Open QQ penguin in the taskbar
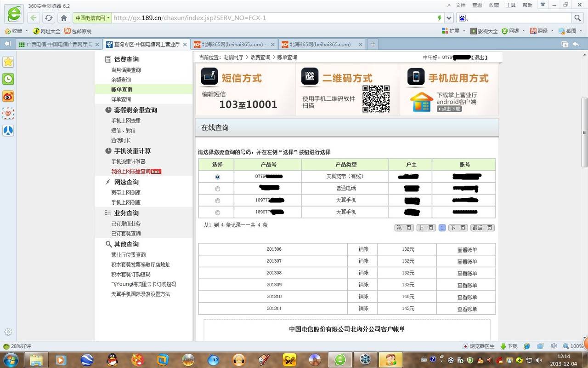This screenshot has width=588, height=368. click(x=112, y=360)
